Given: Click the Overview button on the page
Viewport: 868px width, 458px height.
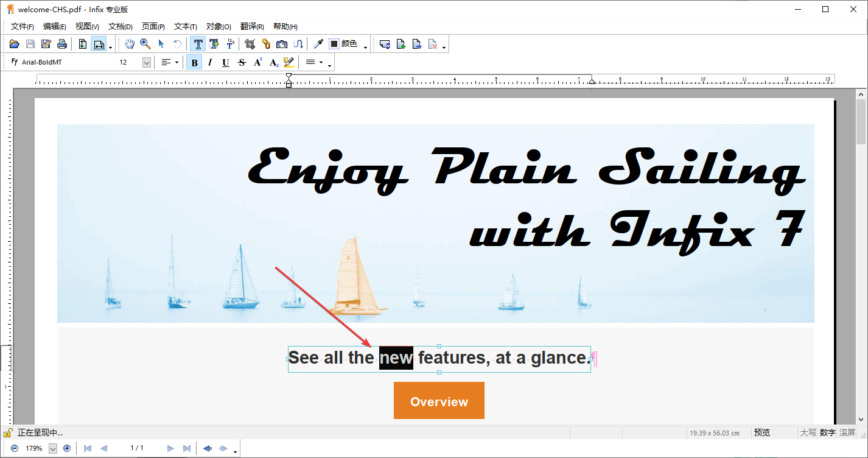Looking at the screenshot, I should click(439, 400).
